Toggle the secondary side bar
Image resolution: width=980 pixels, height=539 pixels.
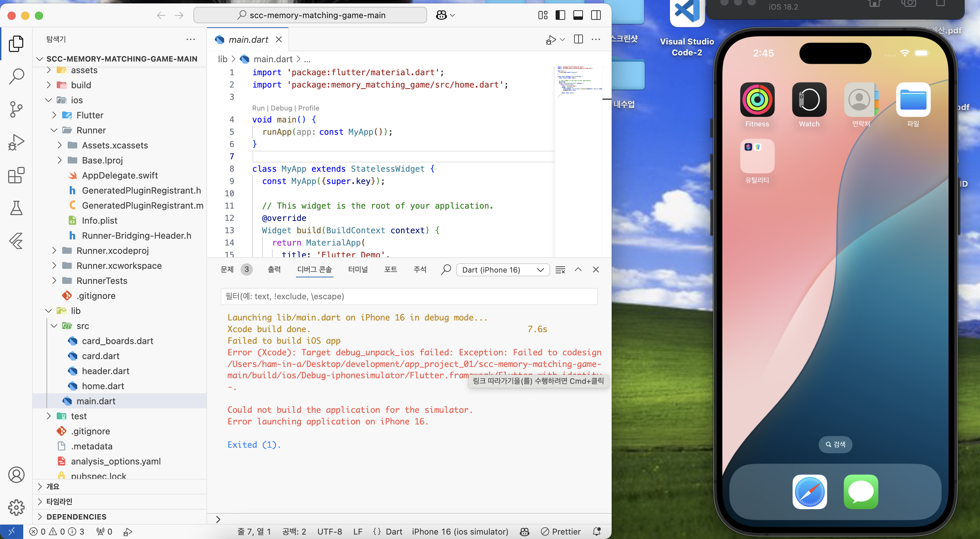(596, 15)
